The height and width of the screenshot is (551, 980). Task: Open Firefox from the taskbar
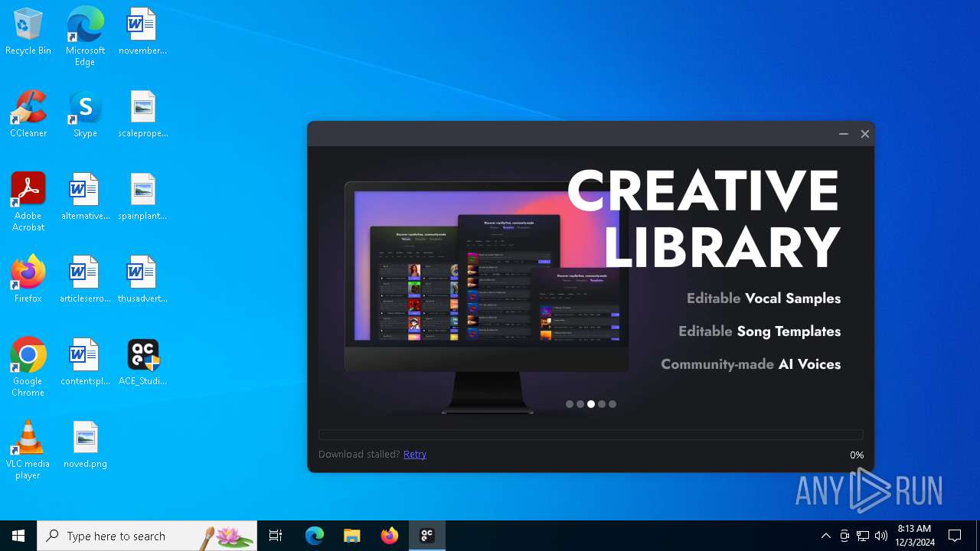tap(390, 536)
